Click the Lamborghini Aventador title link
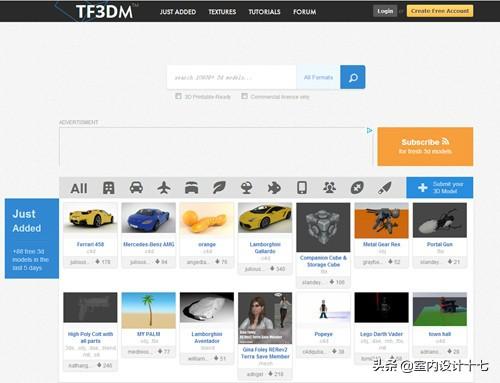Image resolution: width=500 pixels, height=383 pixels. tap(207, 337)
